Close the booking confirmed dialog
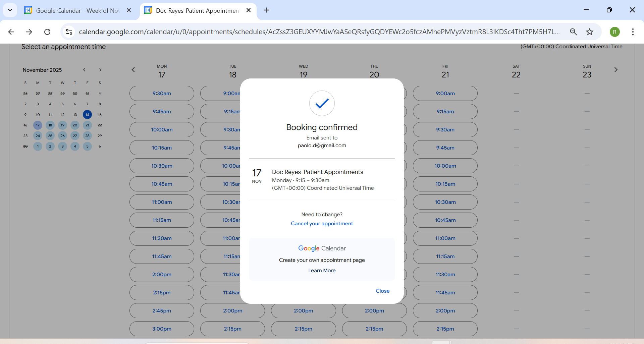Screen dimensions: 644x344 pos(382,291)
